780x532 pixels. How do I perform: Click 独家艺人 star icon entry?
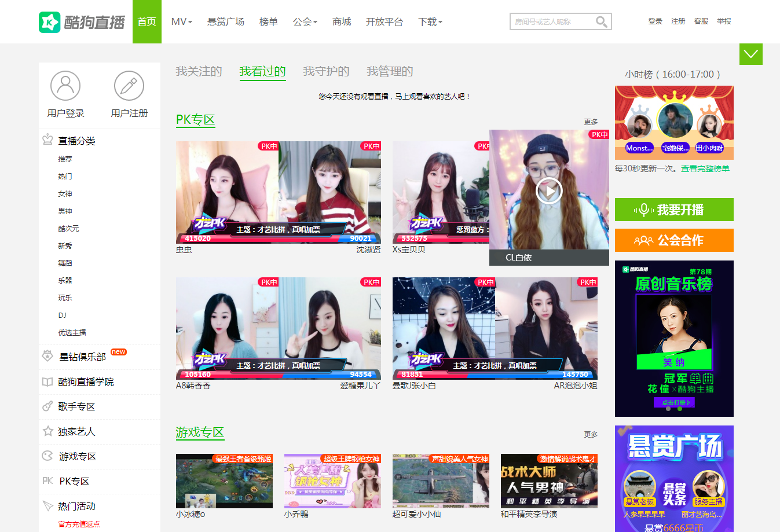[48, 431]
